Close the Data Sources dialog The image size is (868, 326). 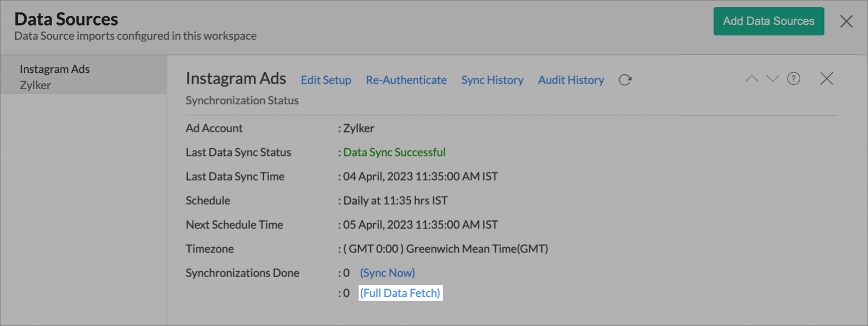click(846, 21)
